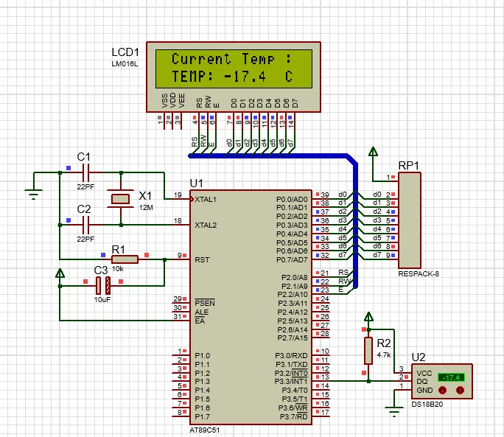
Task: Select the LCD1 display screen
Action: tap(234, 69)
